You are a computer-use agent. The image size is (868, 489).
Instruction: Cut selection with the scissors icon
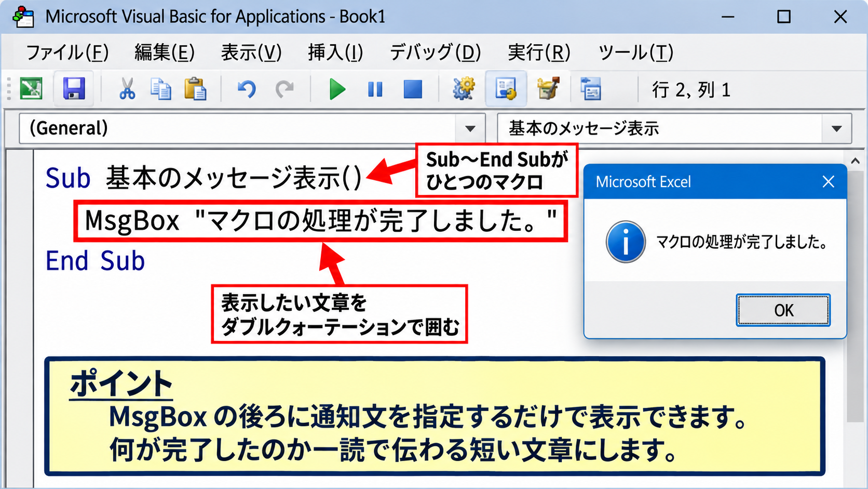coord(127,89)
